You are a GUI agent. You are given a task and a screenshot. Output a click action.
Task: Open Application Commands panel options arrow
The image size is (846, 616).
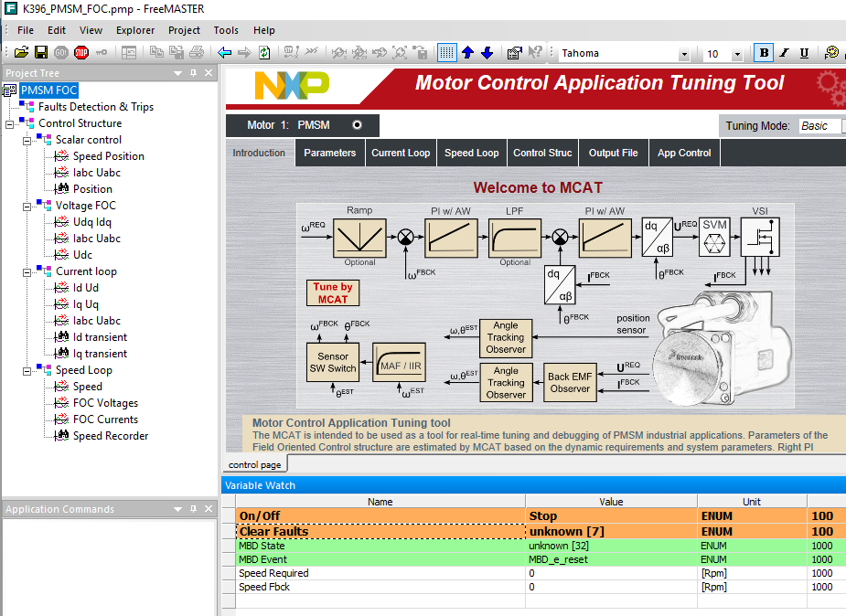177,509
